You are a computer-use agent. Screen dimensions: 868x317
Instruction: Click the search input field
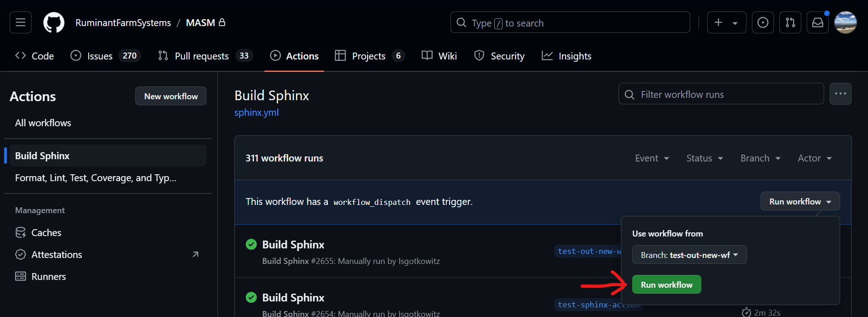[x=570, y=22]
